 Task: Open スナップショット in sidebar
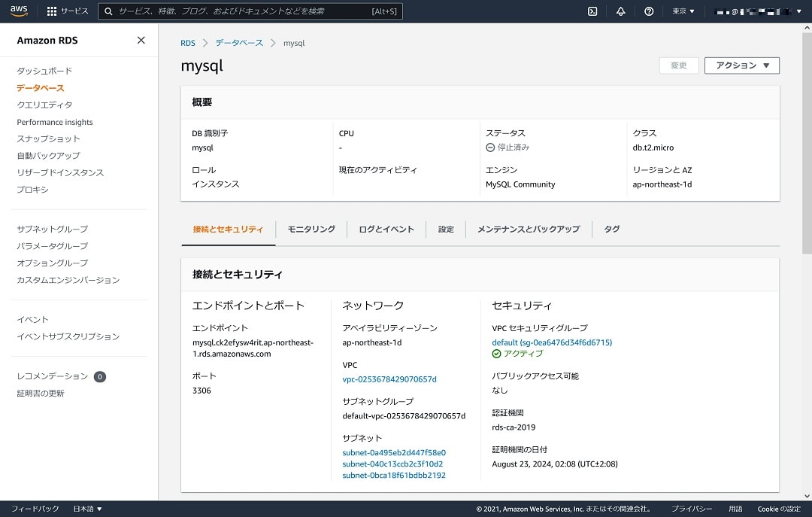pos(48,138)
